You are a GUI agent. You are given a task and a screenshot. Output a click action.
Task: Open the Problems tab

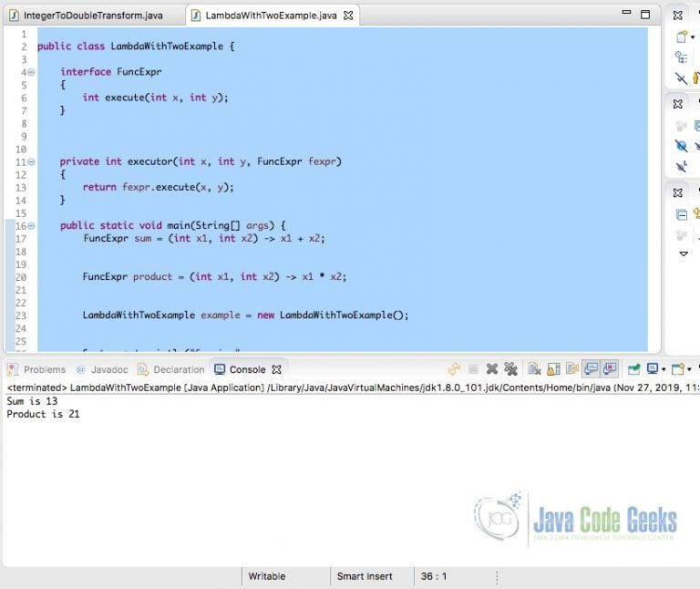point(36,370)
